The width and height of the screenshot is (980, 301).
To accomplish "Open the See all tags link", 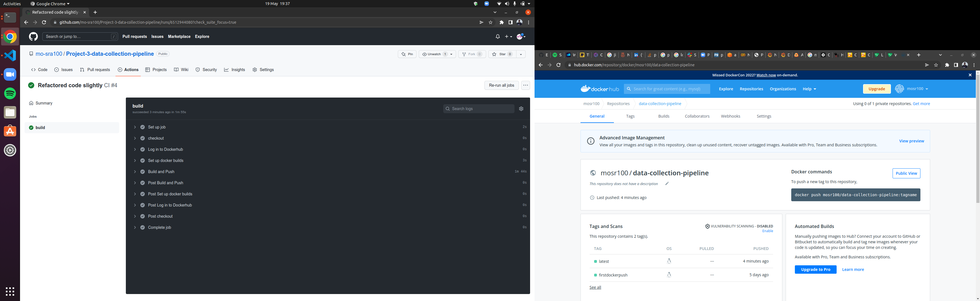I will pyautogui.click(x=595, y=287).
